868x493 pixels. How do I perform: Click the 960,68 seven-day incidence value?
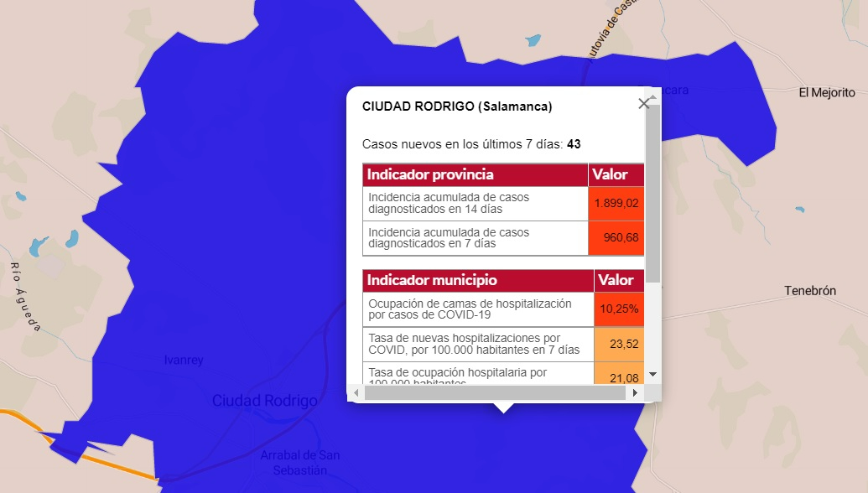point(616,238)
